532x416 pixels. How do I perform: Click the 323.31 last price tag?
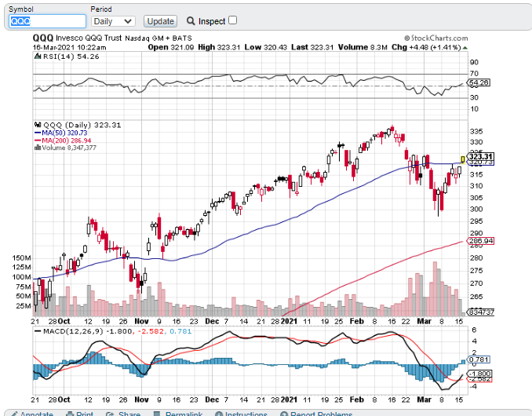480,156
